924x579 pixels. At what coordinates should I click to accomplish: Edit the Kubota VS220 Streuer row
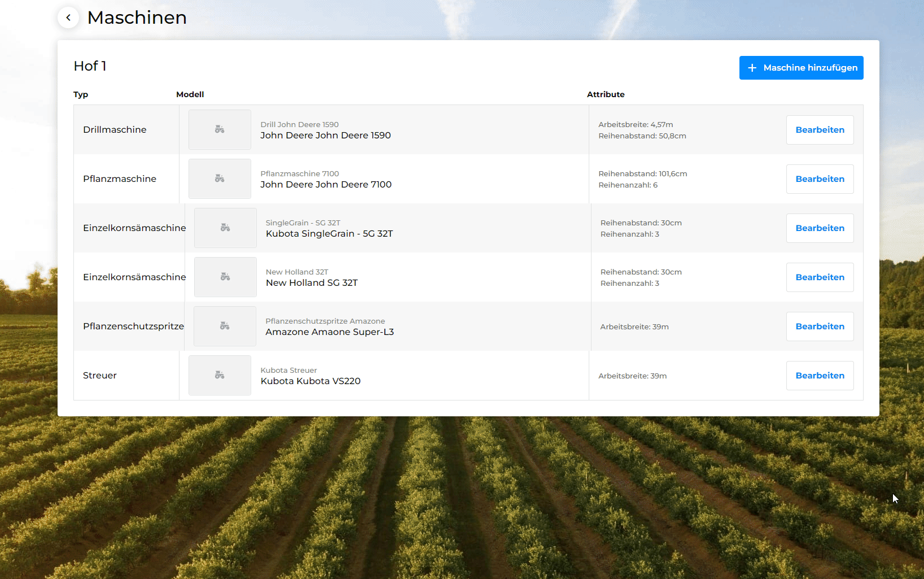point(820,376)
